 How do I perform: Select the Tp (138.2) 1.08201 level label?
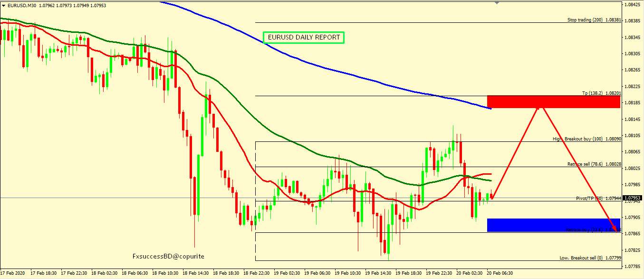601,93
